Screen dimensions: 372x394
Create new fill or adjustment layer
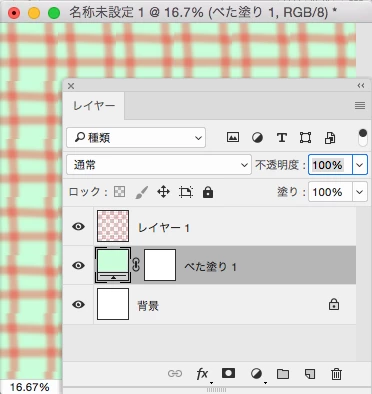pos(256,374)
